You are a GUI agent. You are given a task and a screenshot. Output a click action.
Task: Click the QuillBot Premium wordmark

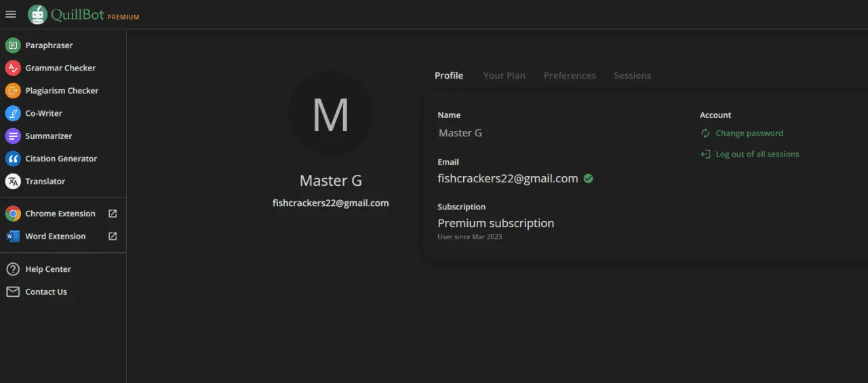[95, 15]
